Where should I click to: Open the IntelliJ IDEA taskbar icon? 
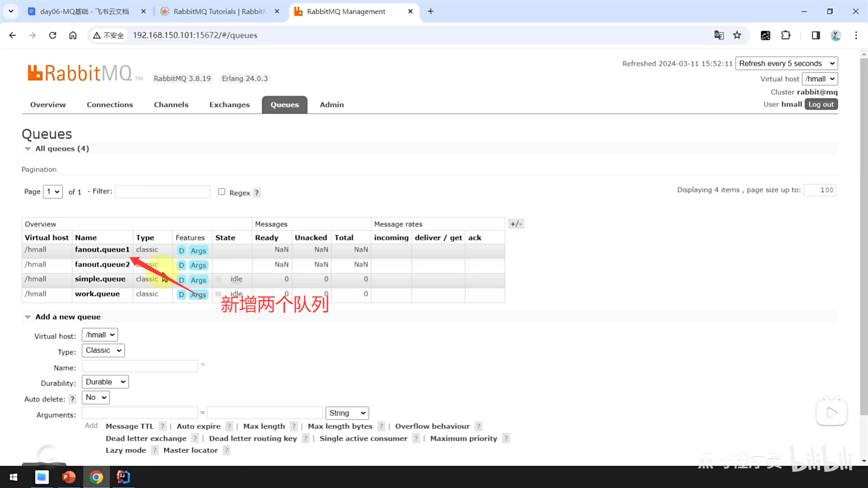(123, 477)
